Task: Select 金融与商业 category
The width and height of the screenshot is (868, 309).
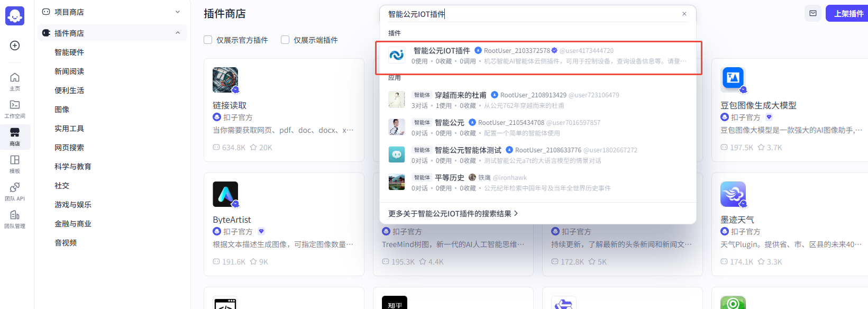Action: [73, 223]
